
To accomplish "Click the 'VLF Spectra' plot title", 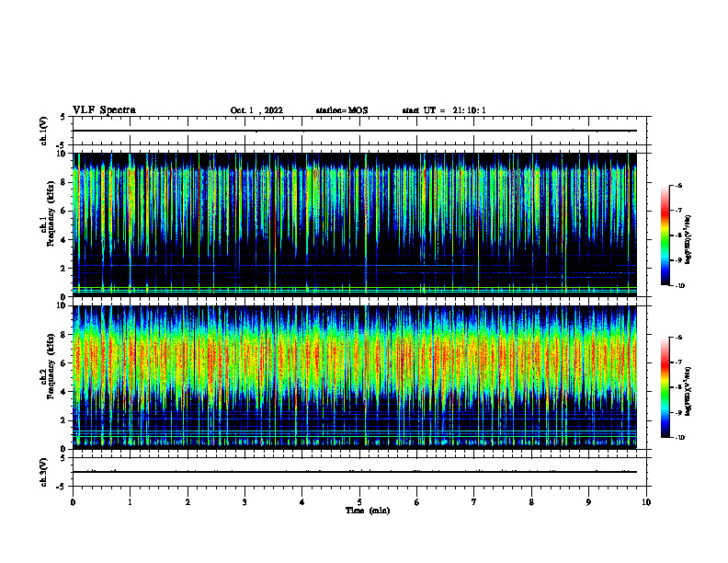I will (x=104, y=110).
